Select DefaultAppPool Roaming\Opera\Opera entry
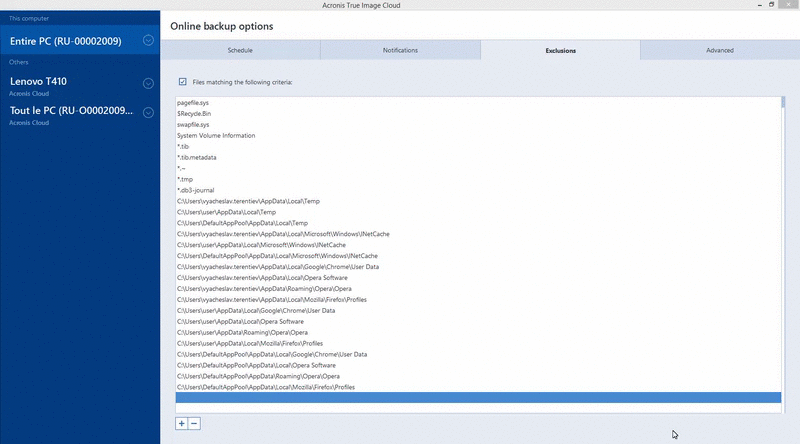This screenshot has height=444, width=800. point(478,377)
